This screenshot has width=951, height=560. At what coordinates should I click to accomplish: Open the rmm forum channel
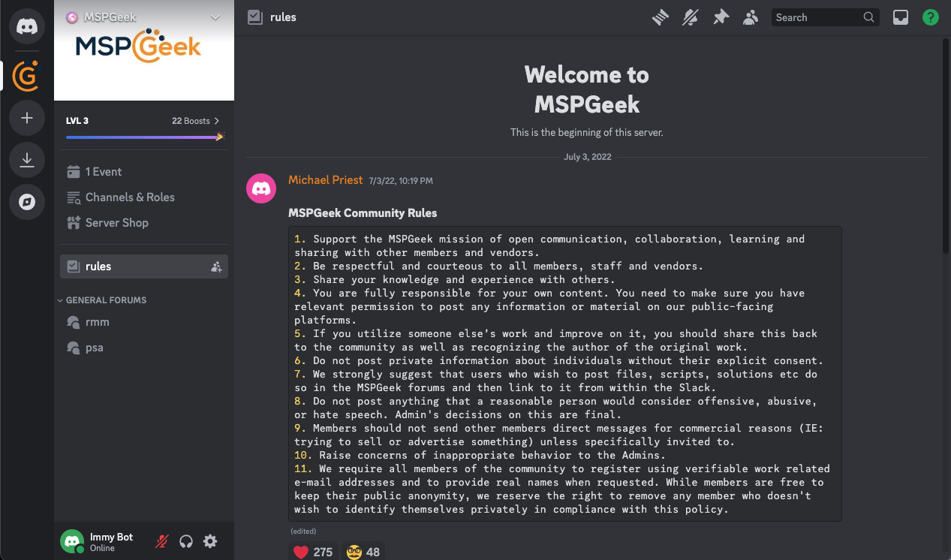click(x=144, y=322)
